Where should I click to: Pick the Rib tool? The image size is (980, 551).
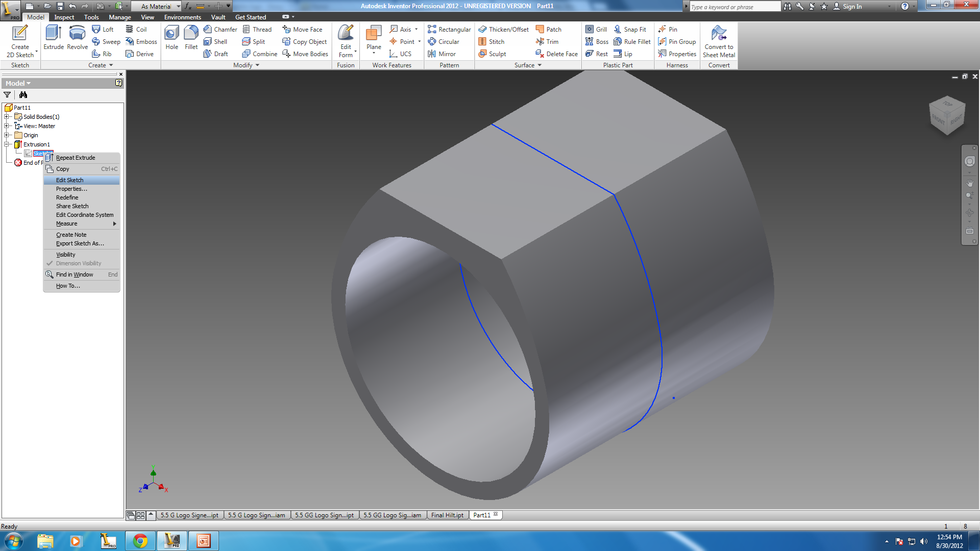click(x=102, y=54)
